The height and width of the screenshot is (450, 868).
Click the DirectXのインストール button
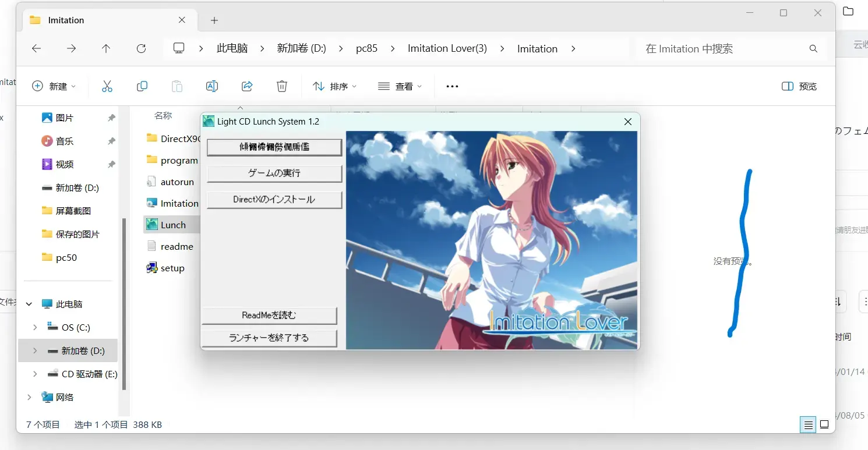(274, 200)
